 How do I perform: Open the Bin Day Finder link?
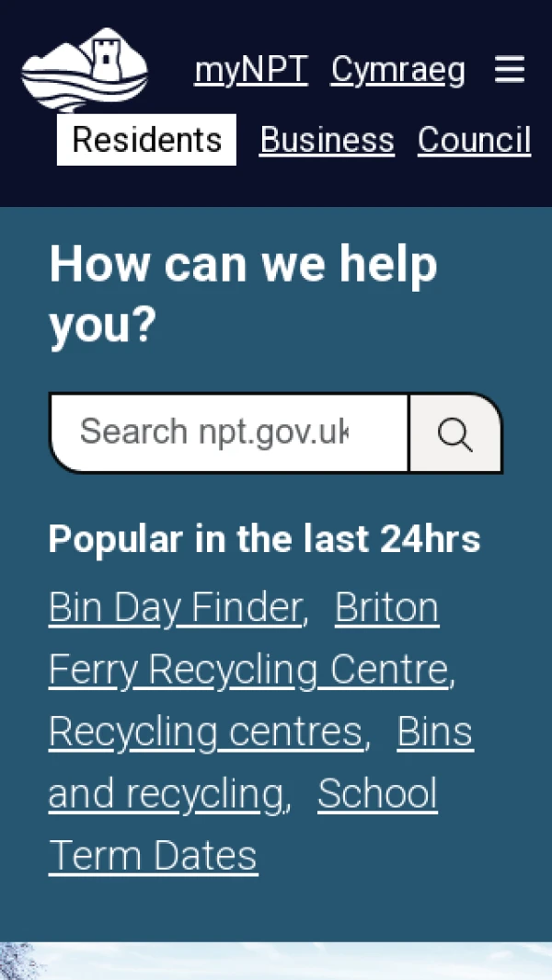(x=176, y=607)
